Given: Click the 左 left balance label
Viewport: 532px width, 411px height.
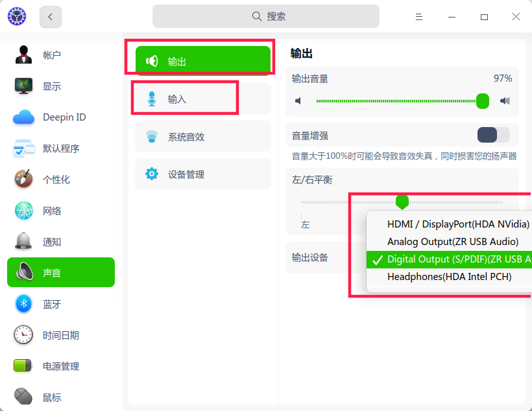Looking at the screenshot, I should pyautogui.click(x=306, y=224).
